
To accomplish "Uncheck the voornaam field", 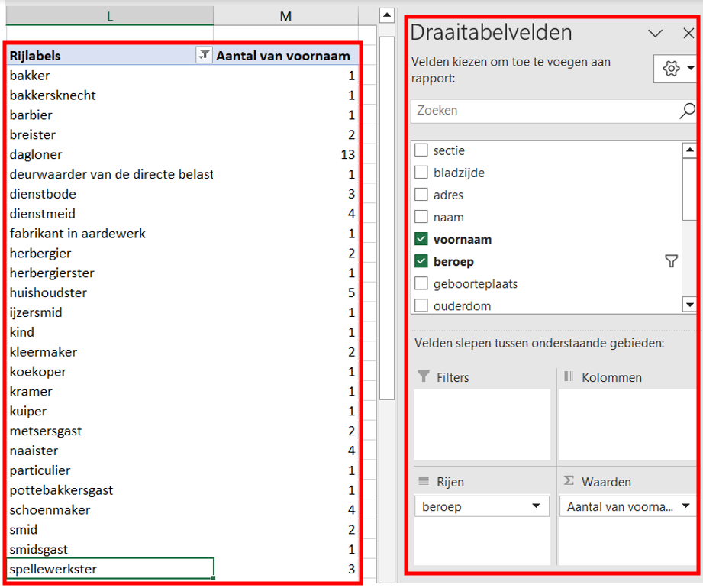I will tap(421, 239).
